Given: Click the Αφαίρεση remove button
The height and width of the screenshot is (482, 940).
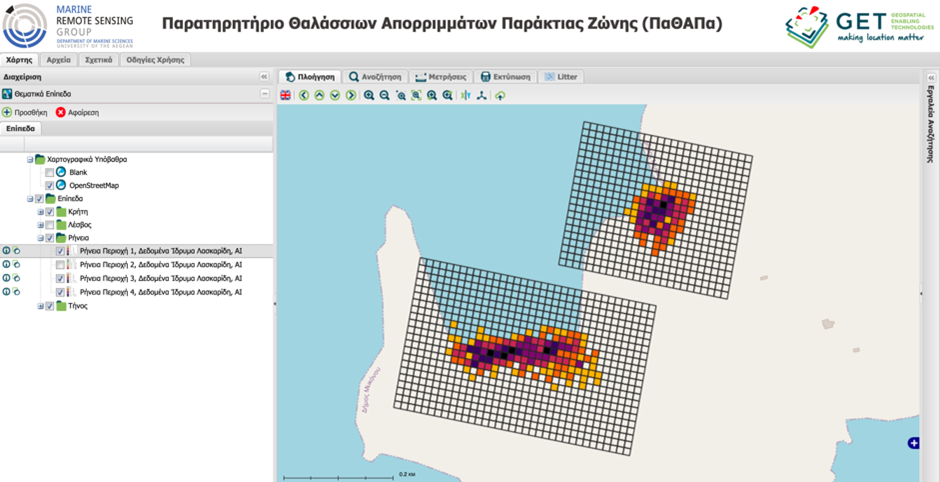Looking at the screenshot, I should [x=77, y=112].
